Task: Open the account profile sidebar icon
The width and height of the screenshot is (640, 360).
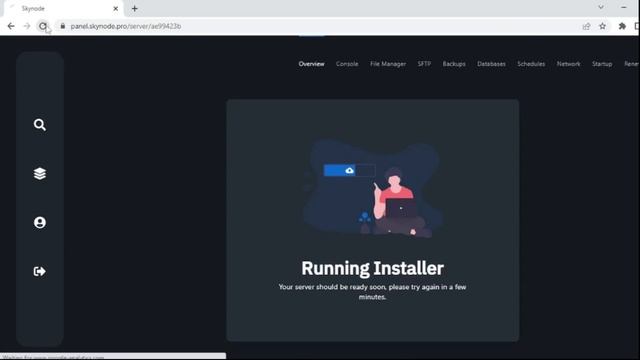Action: (x=40, y=222)
